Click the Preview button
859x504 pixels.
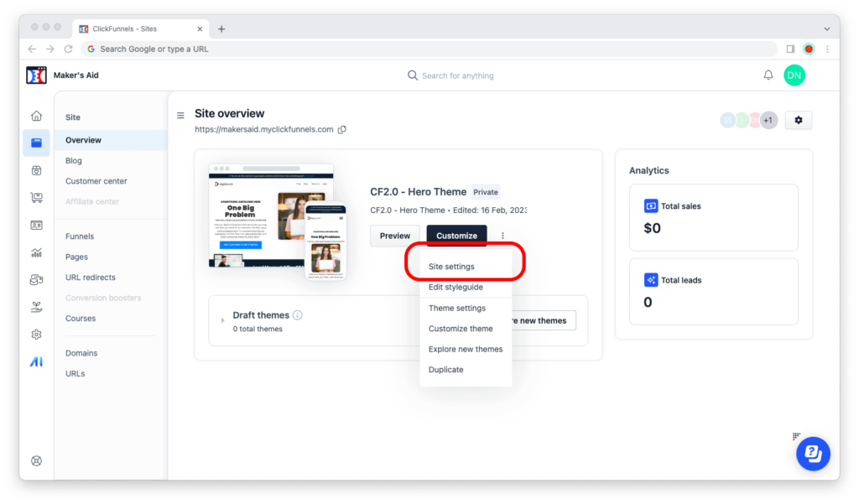click(x=395, y=236)
